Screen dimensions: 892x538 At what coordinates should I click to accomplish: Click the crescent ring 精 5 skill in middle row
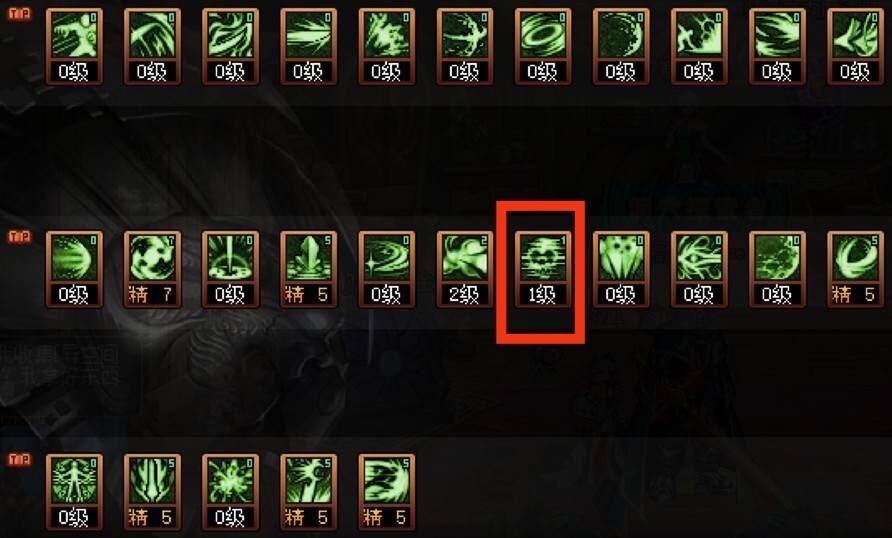[855, 270]
